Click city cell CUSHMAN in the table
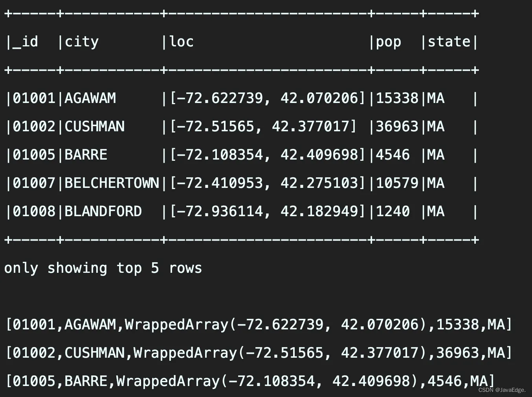Screen dimensions: 532x397 pyautogui.click(x=94, y=127)
